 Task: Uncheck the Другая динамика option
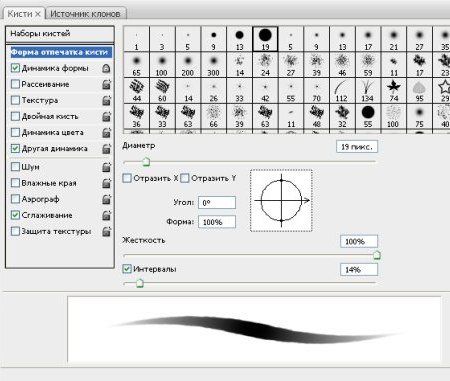click(15, 148)
